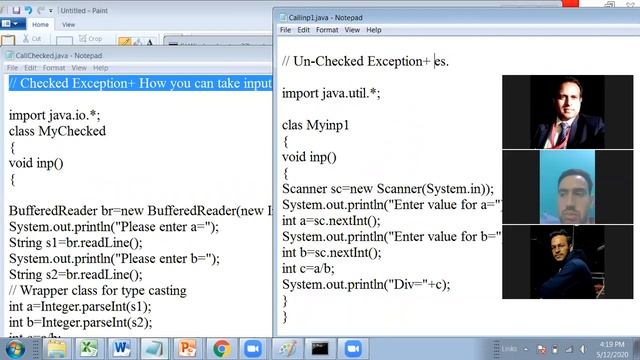Switch to Paint on the taskbar

point(287,349)
